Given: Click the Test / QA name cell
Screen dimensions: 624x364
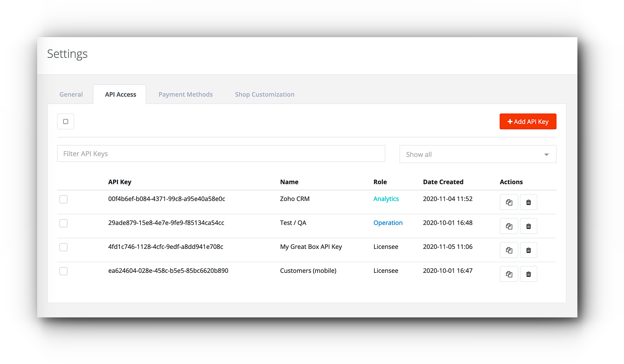Looking at the screenshot, I should [293, 223].
